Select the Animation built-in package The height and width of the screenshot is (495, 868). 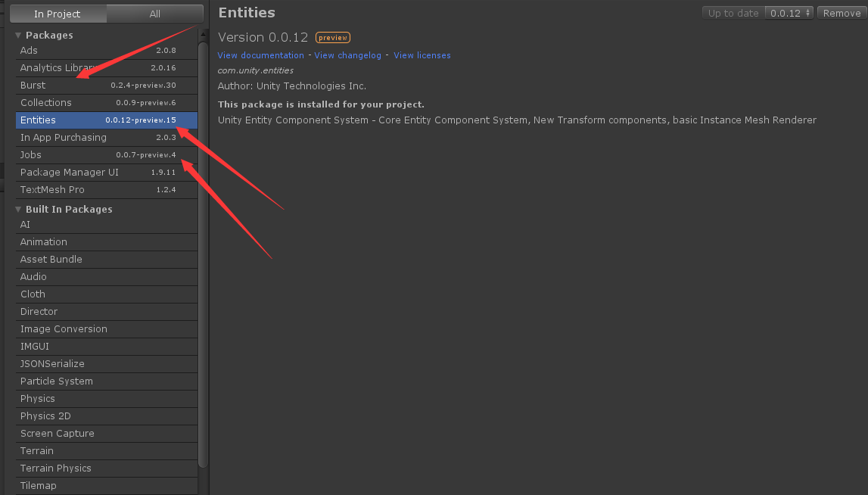(x=106, y=242)
